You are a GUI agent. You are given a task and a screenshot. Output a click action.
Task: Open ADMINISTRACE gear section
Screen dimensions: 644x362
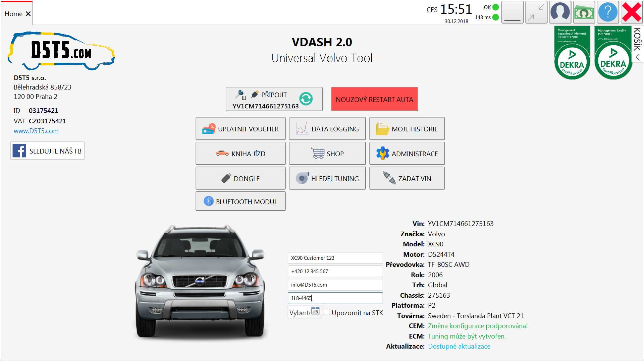(407, 154)
